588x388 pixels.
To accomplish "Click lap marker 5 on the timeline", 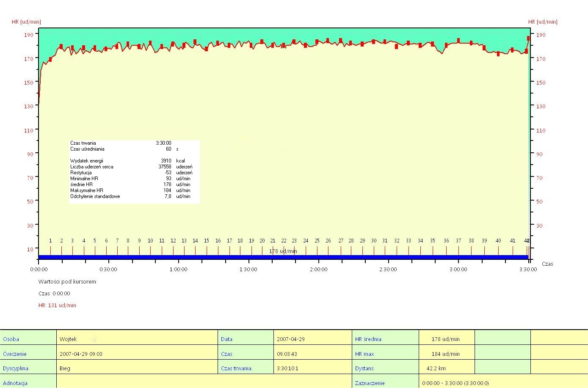I will tap(95, 241).
